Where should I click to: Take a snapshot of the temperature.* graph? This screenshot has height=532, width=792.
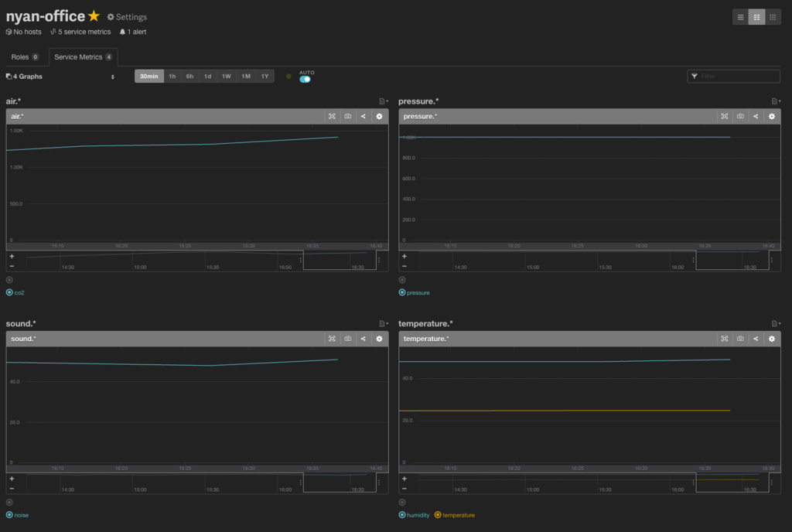(740, 339)
